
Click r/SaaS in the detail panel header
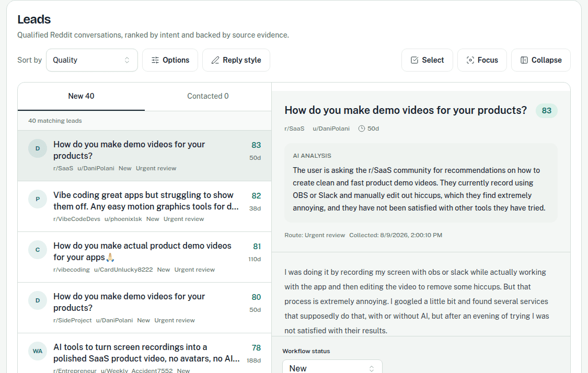point(294,129)
